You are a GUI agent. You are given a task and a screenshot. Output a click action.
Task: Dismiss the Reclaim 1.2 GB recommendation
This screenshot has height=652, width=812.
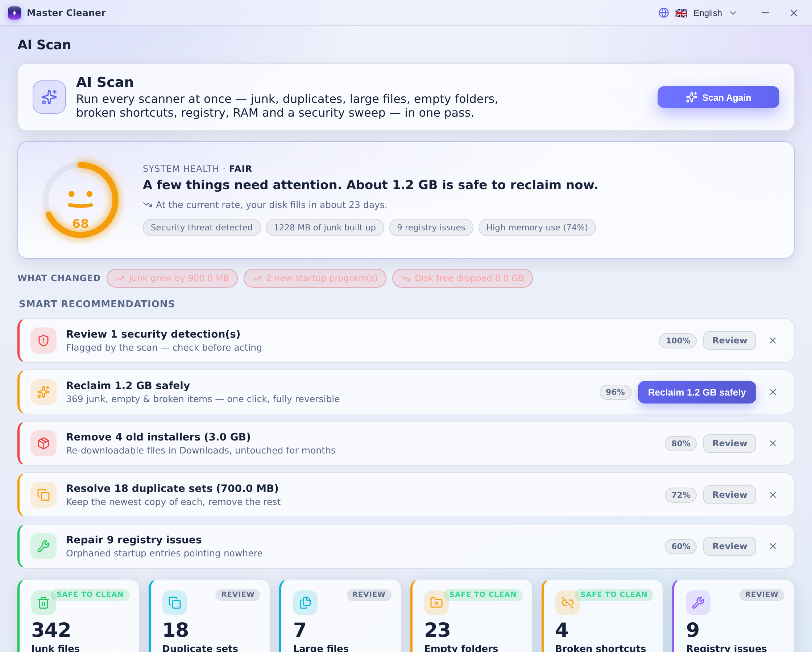[773, 392]
